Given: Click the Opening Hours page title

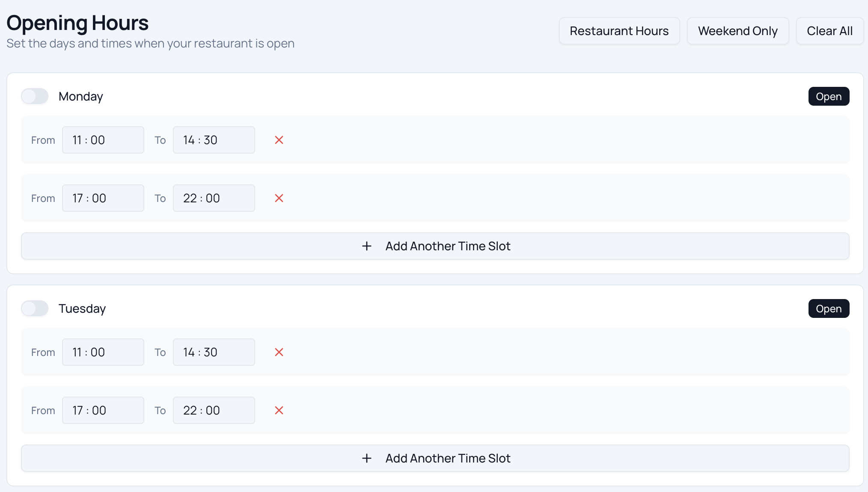Looking at the screenshot, I should coord(77,23).
